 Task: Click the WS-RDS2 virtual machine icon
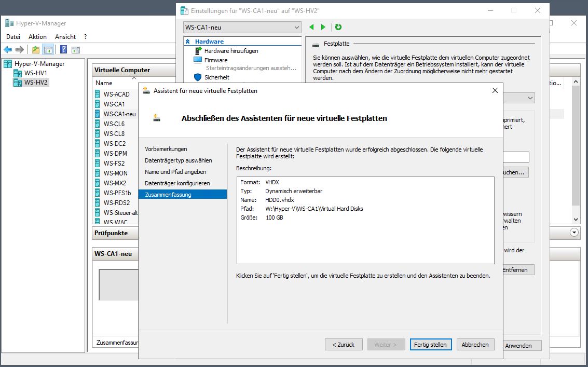[x=98, y=202]
